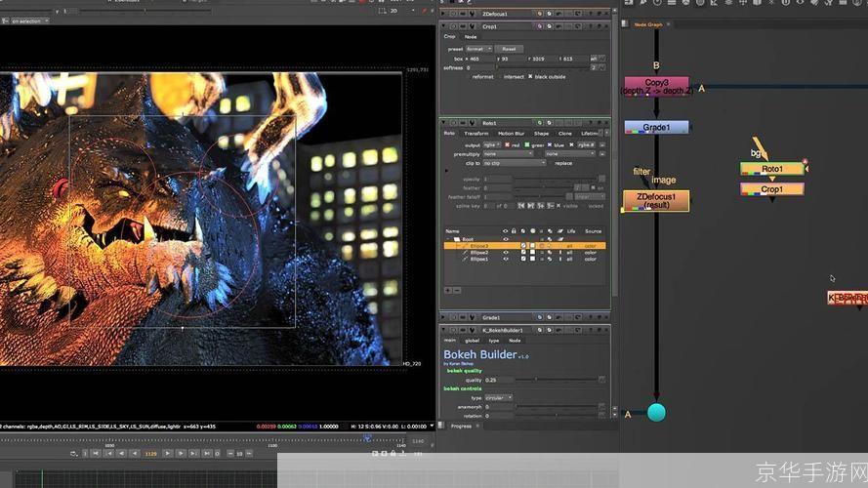Screen dimensions: 868x488
Task: Click the next keyframe button in viewer
Action: click(x=193, y=453)
